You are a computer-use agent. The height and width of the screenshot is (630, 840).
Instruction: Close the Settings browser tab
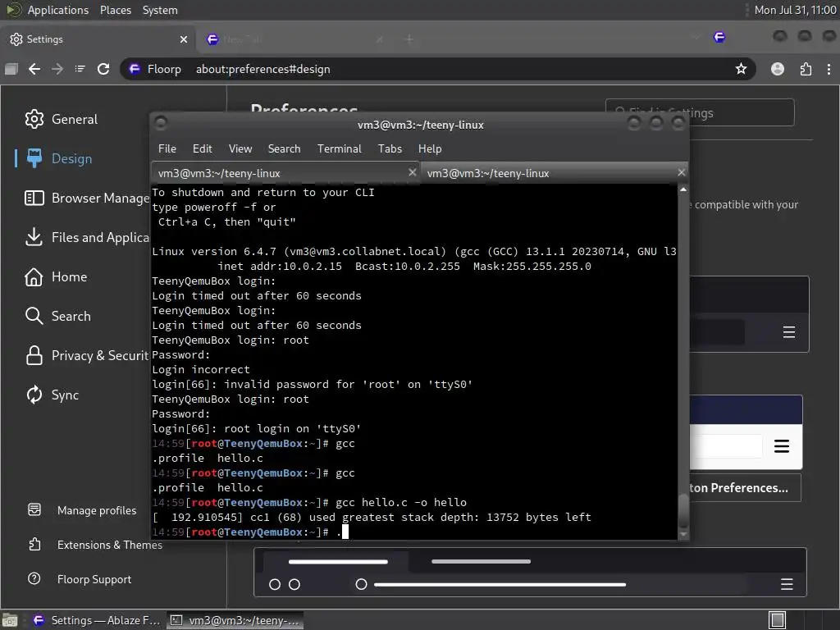[184, 39]
